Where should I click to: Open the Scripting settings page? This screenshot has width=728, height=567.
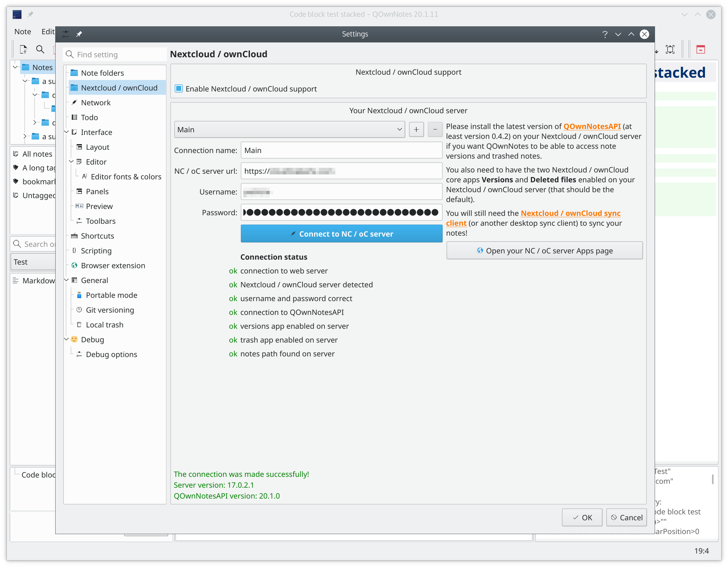[x=96, y=251]
